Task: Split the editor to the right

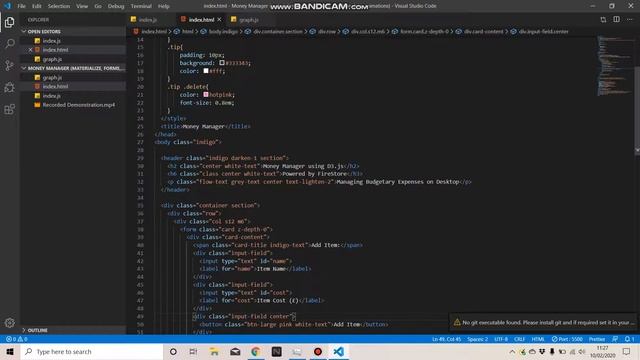Action: click(x=616, y=20)
